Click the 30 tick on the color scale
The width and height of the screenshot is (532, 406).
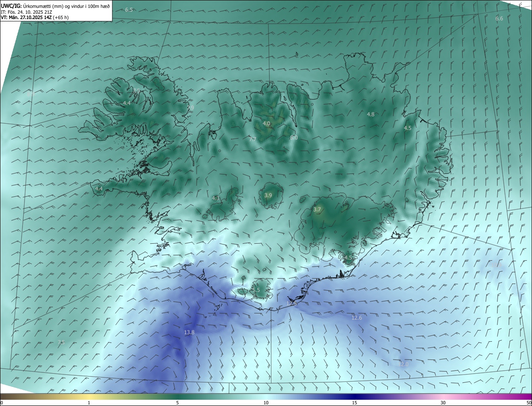point(443,403)
